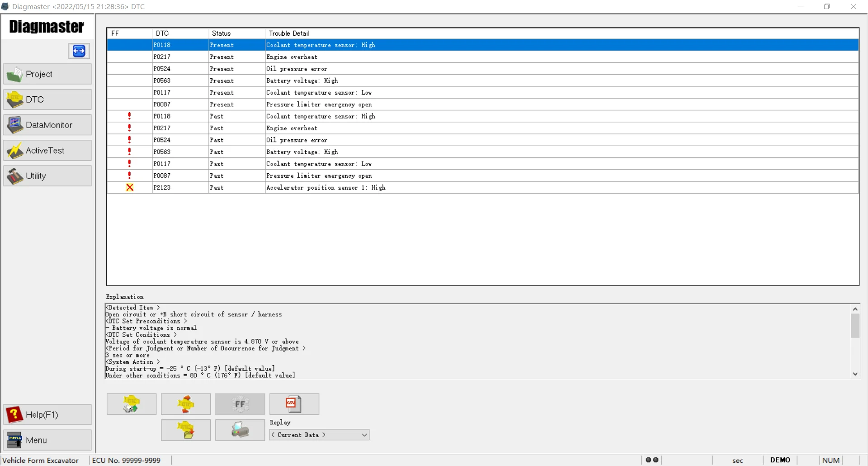Open the Replay Current Data dropdown
The width and height of the screenshot is (868, 466).
pyautogui.click(x=319, y=435)
